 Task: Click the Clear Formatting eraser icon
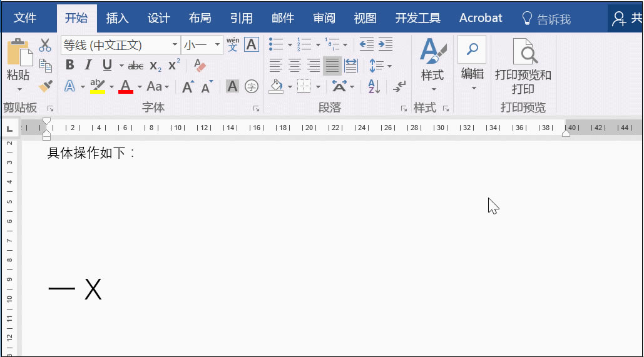tap(200, 65)
